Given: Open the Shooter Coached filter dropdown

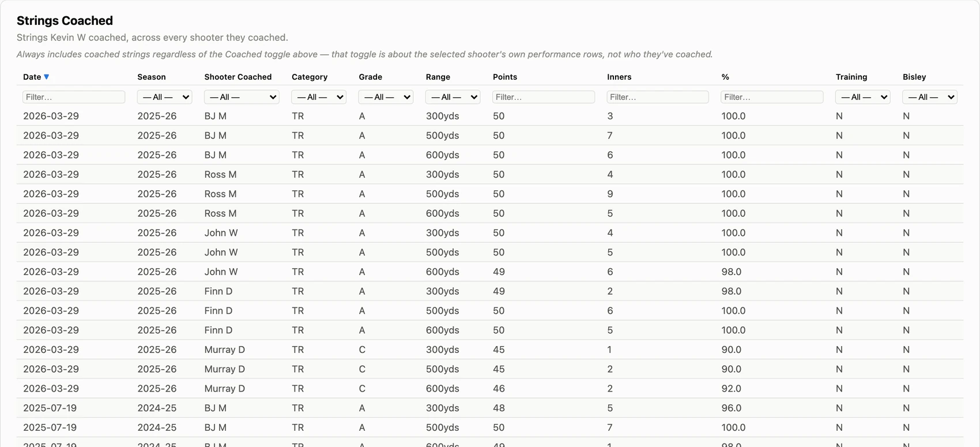Looking at the screenshot, I should click(x=242, y=97).
